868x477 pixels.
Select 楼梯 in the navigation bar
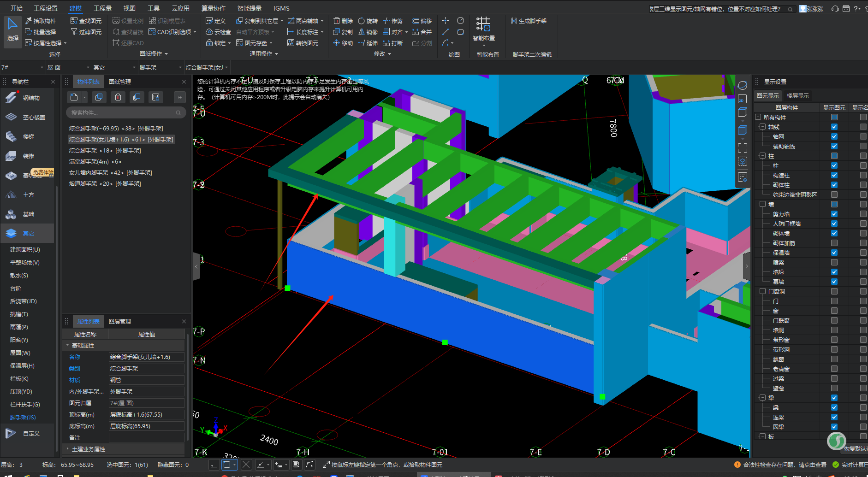click(x=28, y=136)
